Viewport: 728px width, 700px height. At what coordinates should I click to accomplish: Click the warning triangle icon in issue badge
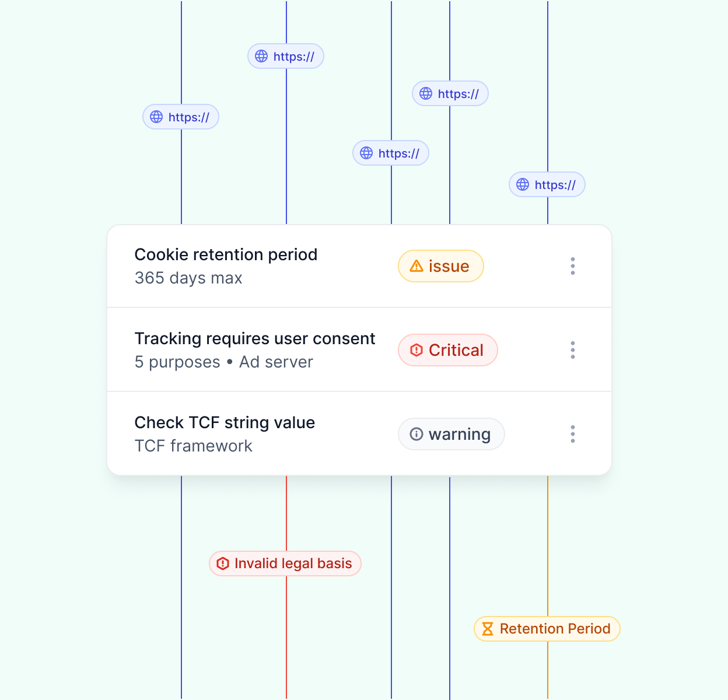416,266
